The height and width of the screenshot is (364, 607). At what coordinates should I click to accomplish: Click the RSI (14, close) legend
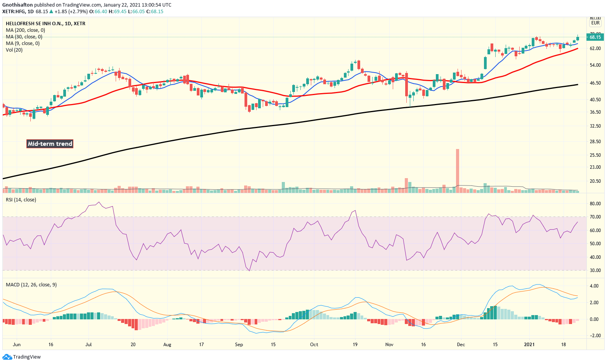[21, 200]
